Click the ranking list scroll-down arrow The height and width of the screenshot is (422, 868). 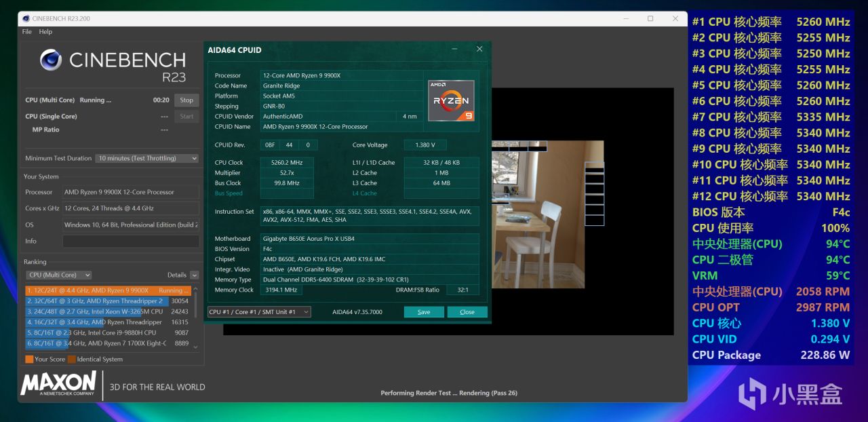[x=196, y=347]
